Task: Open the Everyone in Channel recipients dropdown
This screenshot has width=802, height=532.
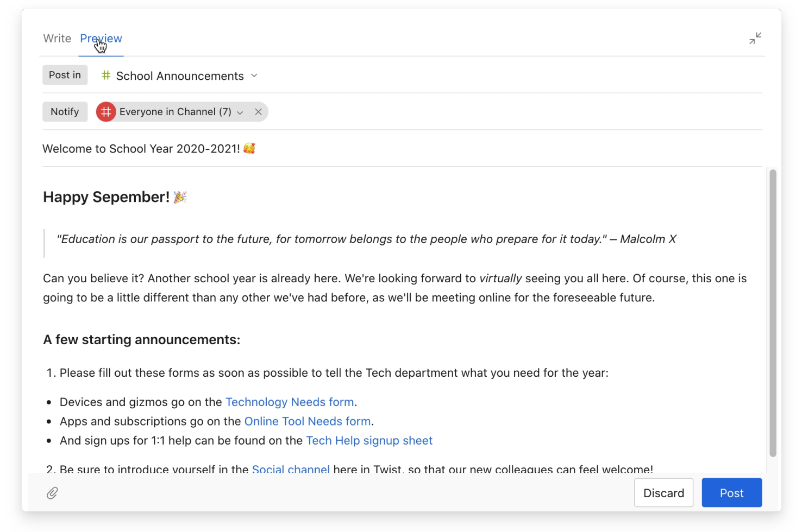Action: (x=240, y=112)
